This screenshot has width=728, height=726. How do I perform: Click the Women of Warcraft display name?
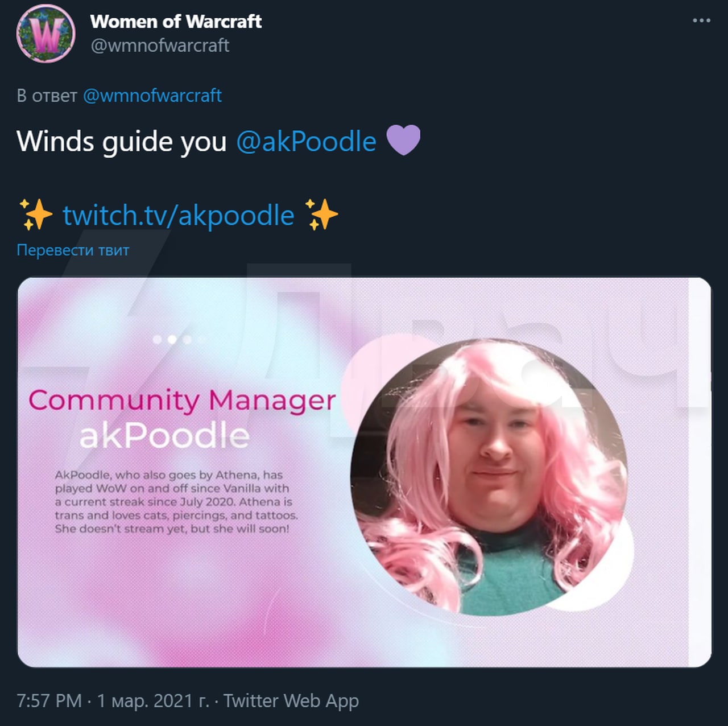[x=176, y=21]
